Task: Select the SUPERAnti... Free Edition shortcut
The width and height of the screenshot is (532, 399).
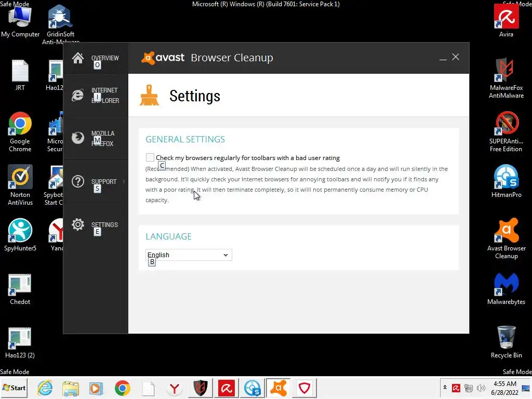Action: click(506, 132)
